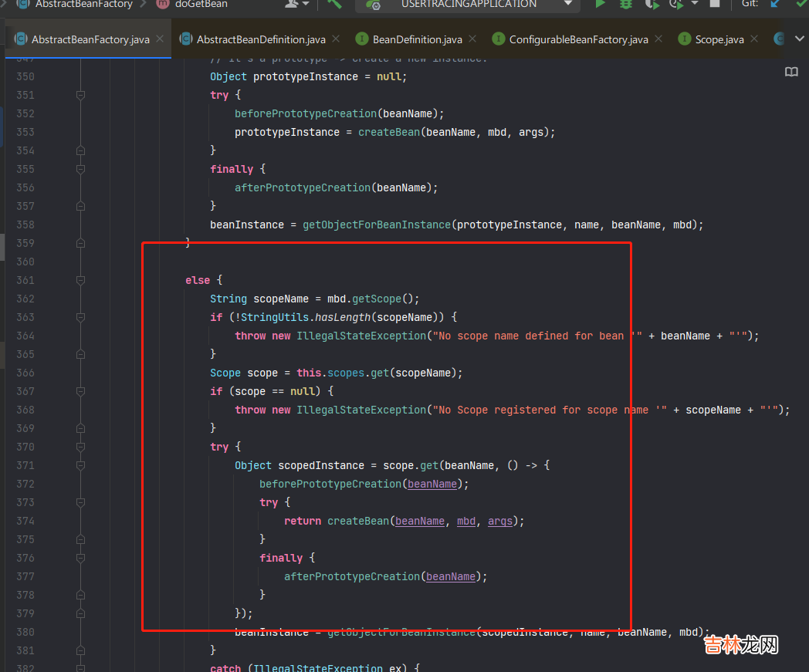809x672 pixels.
Task: Click the user account icon in toolbar
Action: 292,4
